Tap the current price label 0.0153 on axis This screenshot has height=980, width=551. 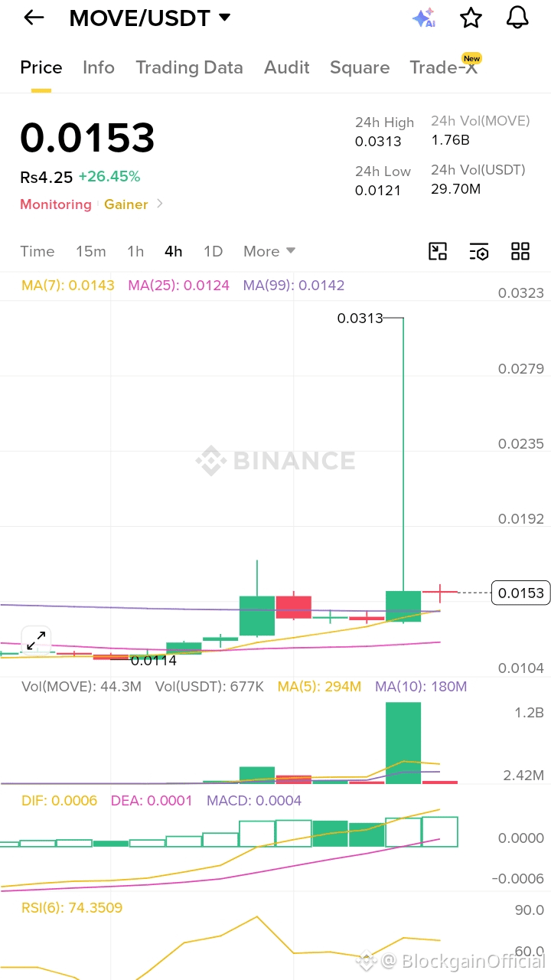pyautogui.click(x=520, y=593)
